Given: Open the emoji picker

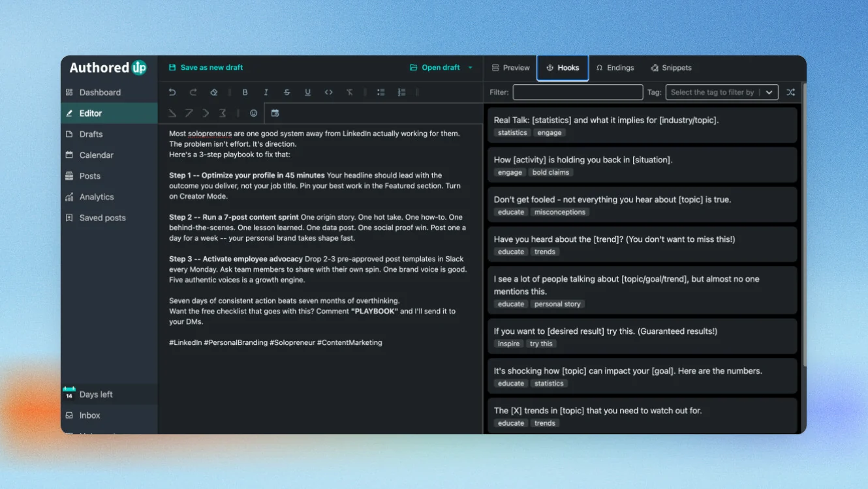Looking at the screenshot, I should click(x=254, y=113).
